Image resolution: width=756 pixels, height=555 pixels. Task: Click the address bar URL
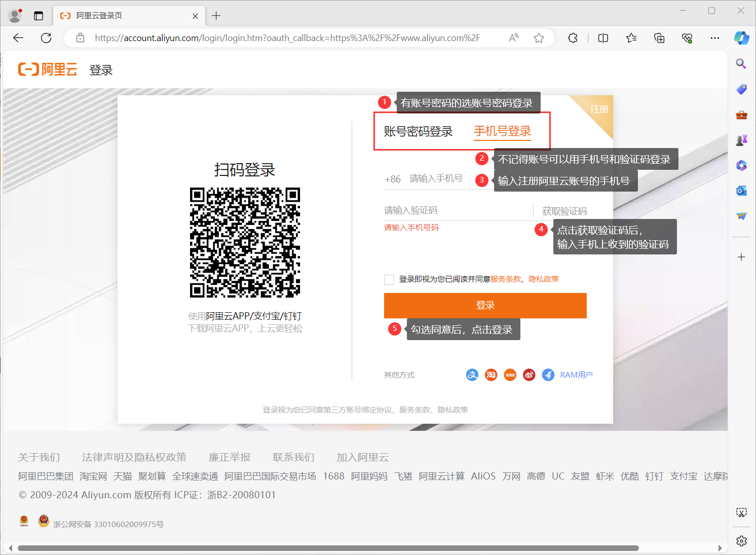coord(287,38)
